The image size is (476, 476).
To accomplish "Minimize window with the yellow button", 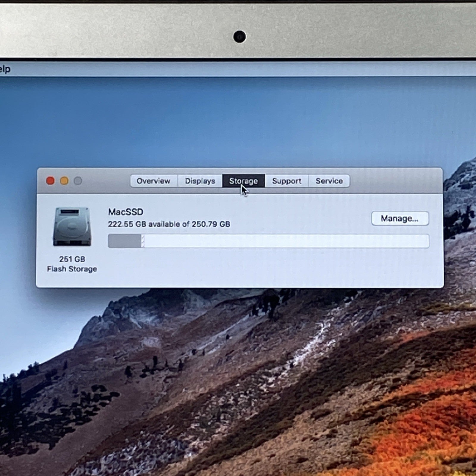I will tap(64, 181).
